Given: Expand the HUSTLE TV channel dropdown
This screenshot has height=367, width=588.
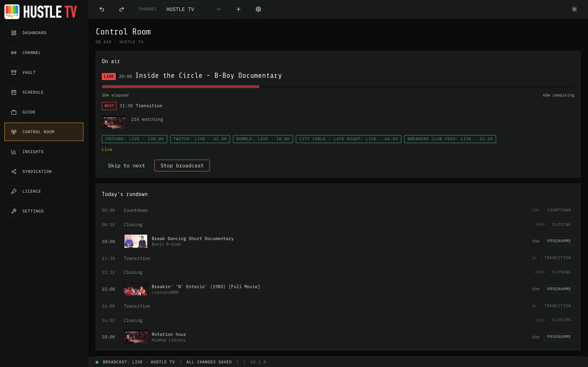Looking at the screenshot, I should (x=194, y=9).
